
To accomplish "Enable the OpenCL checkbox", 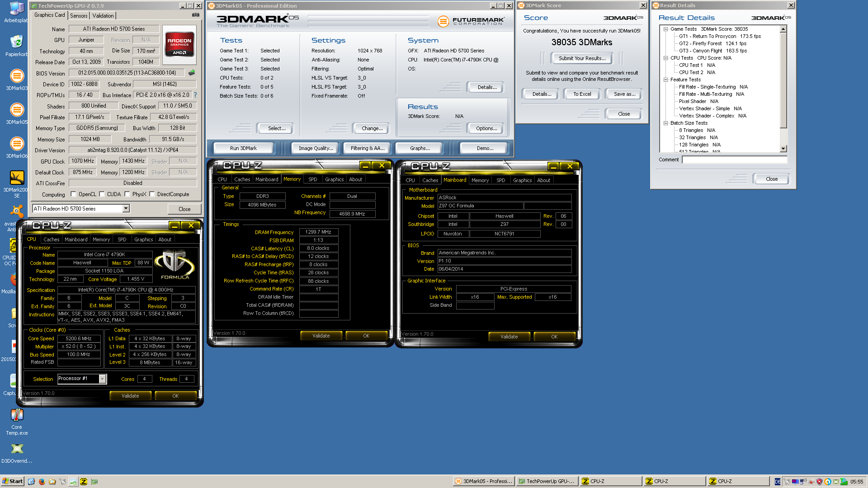I will (x=73, y=194).
